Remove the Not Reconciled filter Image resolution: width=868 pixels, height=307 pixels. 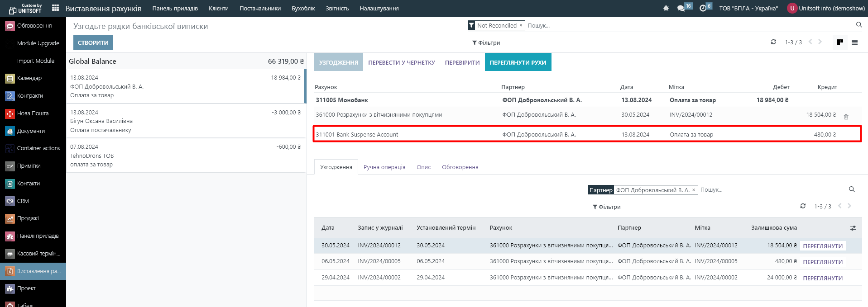521,25
